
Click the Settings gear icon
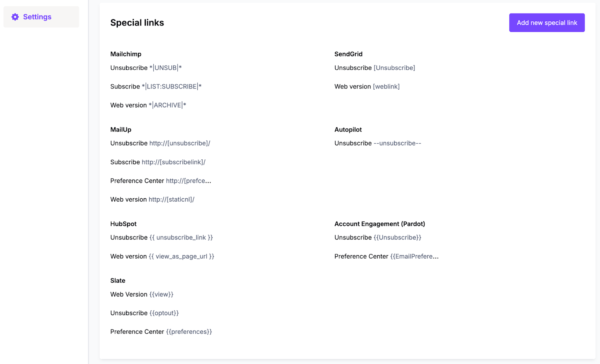[x=15, y=17]
